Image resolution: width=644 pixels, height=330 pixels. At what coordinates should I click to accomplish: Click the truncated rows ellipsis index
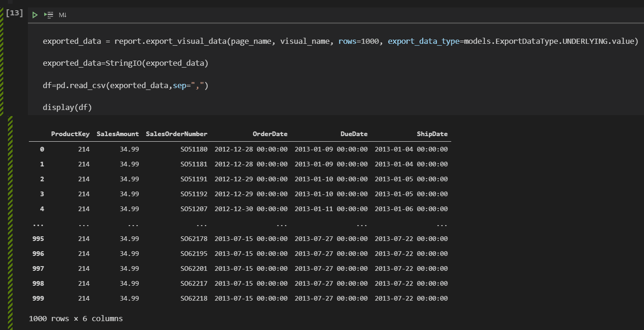point(38,224)
